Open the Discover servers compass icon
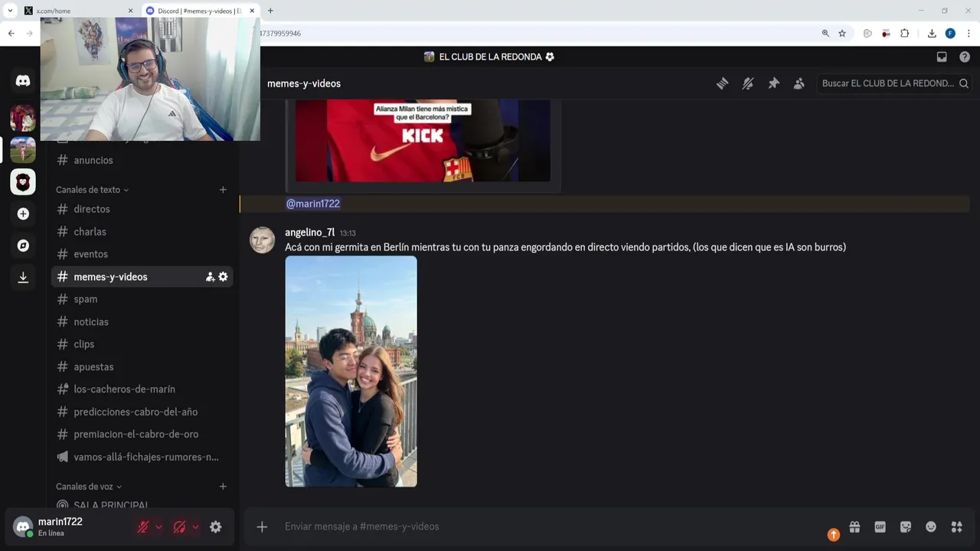Screen dimensions: 980x551 pos(23,246)
